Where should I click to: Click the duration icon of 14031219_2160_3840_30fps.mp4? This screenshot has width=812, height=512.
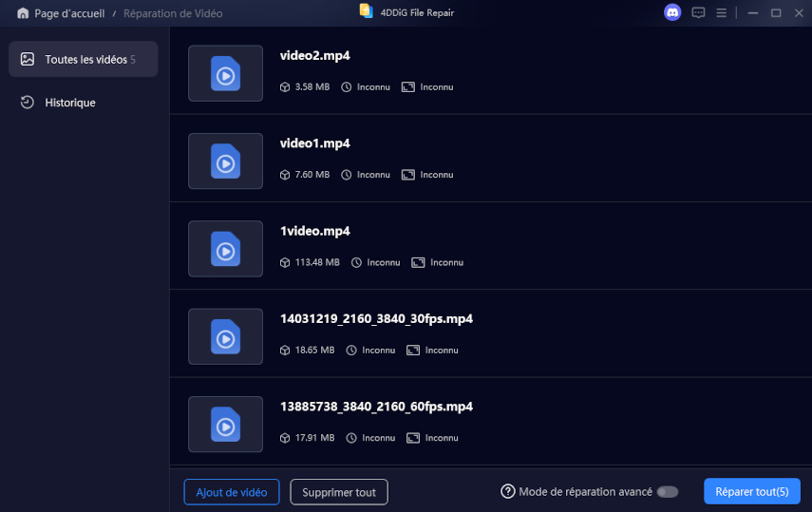351,351
